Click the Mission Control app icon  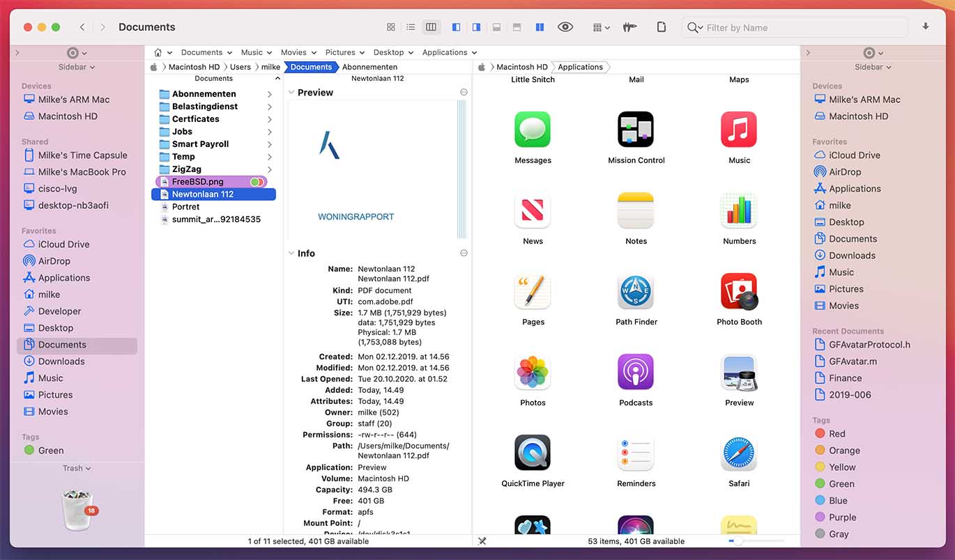pos(636,130)
